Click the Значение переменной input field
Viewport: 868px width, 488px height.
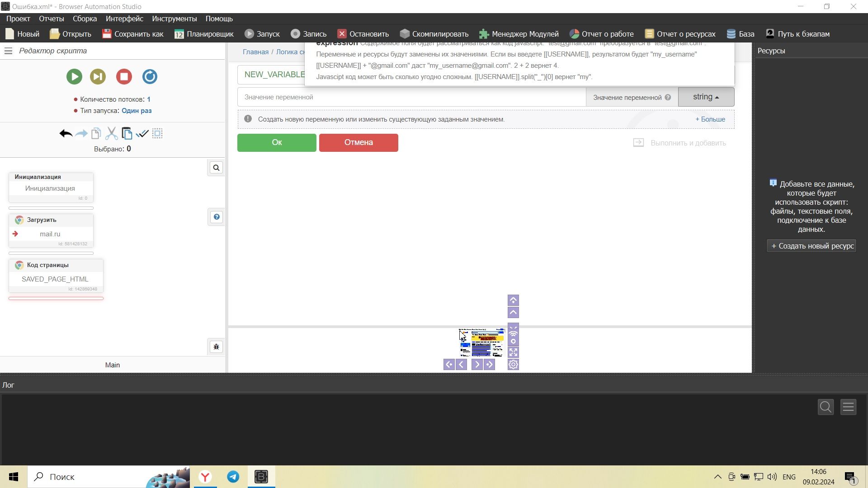[411, 97]
